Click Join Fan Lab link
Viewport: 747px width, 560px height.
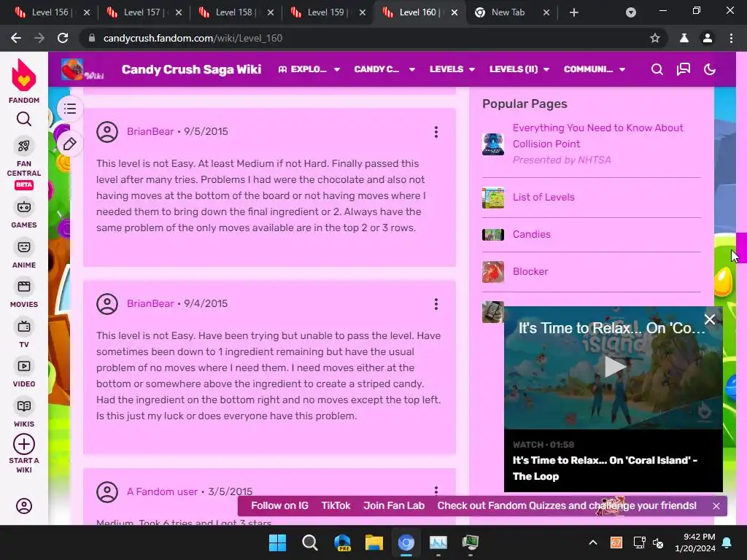tap(394, 506)
